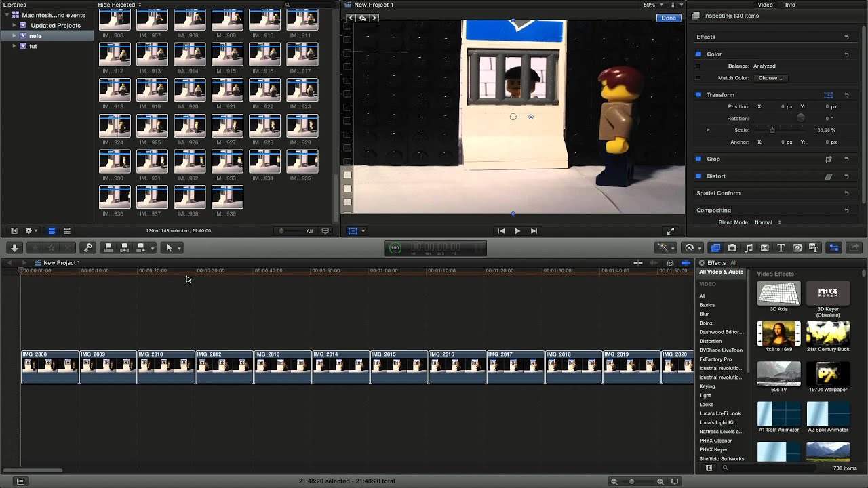Open the Retime menu
This screenshot has height=488, width=868.
pyautogui.click(x=692, y=248)
